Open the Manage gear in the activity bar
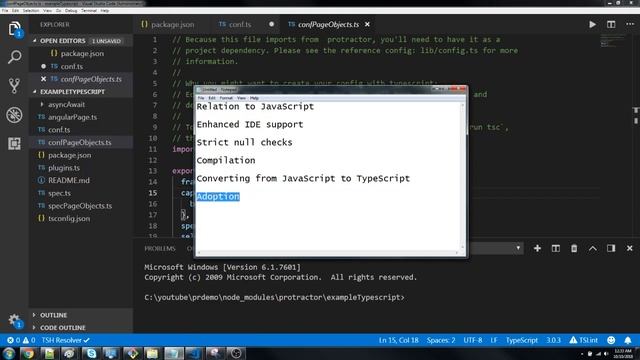This screenshot has height=360, width=640. (14, 320)
